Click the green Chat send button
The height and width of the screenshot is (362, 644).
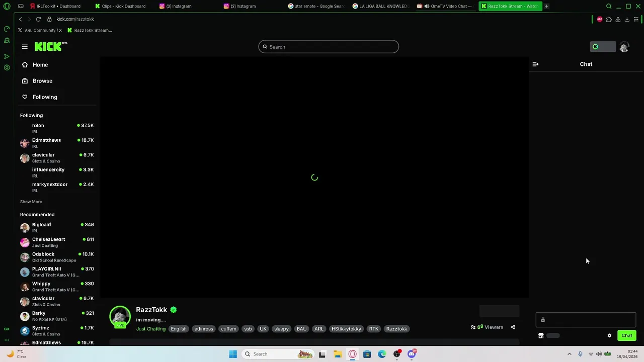[626, 335]
